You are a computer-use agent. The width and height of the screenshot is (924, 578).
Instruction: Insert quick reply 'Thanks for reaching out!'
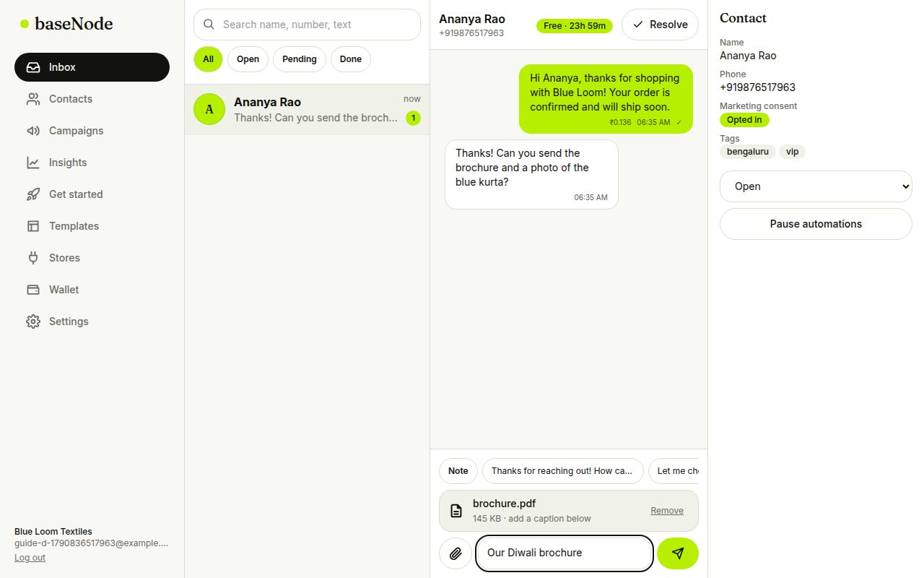(x=562, y=471)
